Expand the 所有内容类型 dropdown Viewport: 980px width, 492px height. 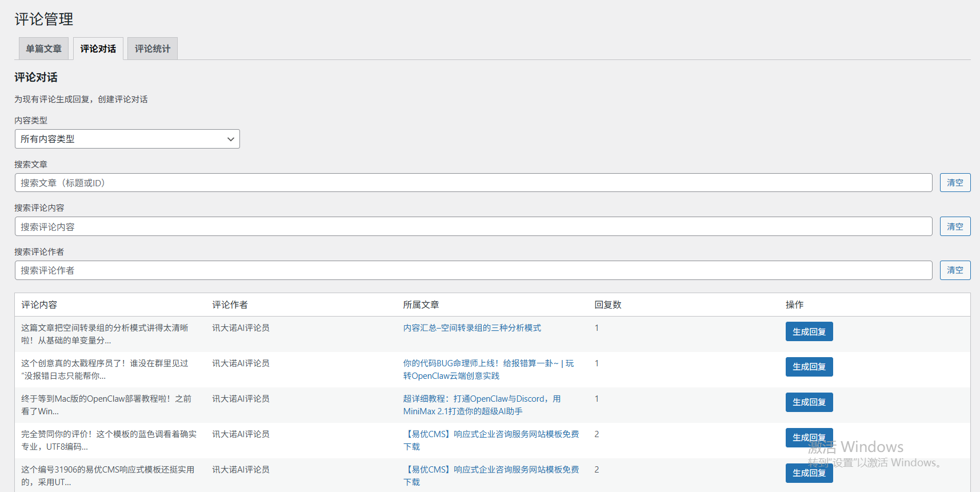(127, 139)
